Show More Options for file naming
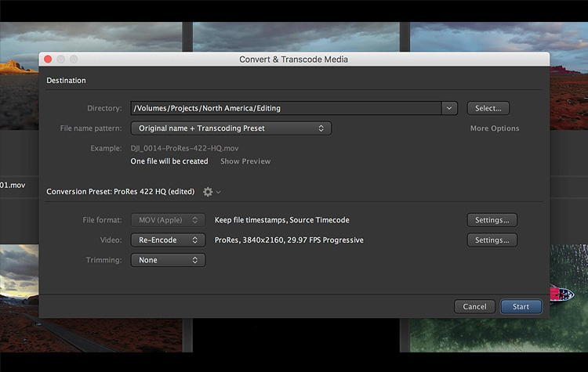 [x=495, y=128]
